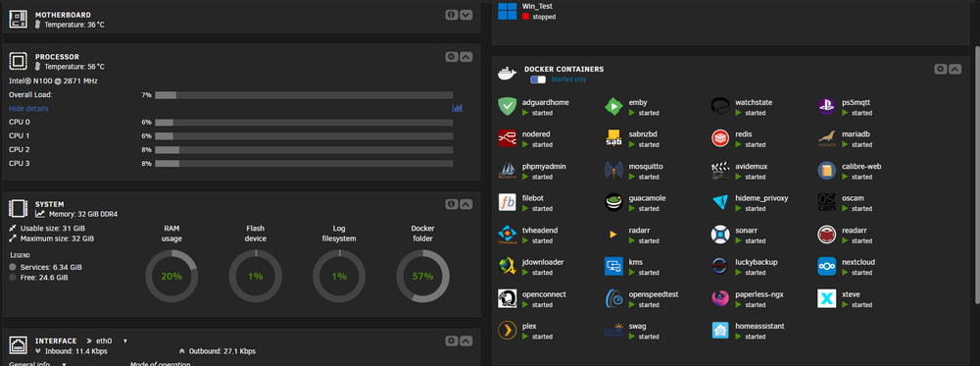Collapse the System panel

(x=466, y=204)
